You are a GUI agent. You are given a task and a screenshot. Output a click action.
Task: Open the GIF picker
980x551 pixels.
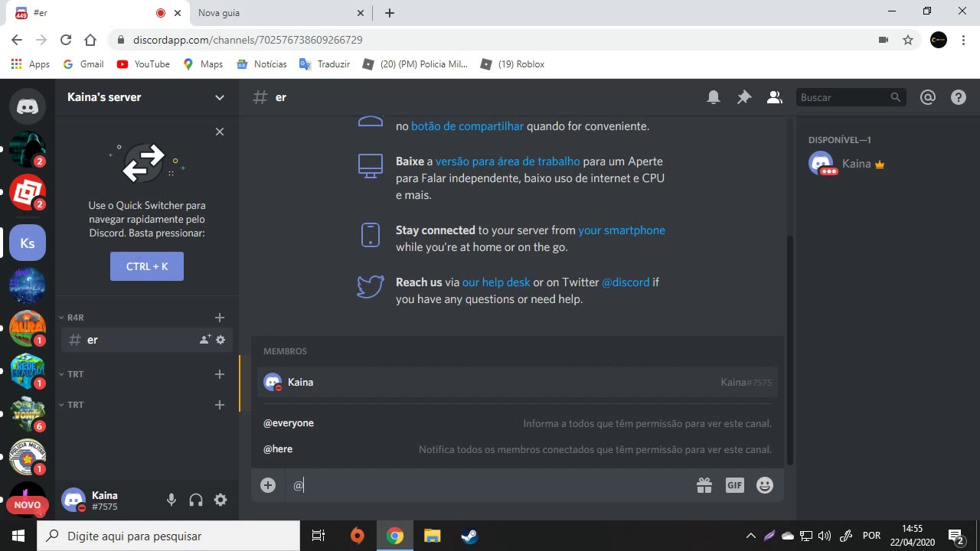click(735, 485)
